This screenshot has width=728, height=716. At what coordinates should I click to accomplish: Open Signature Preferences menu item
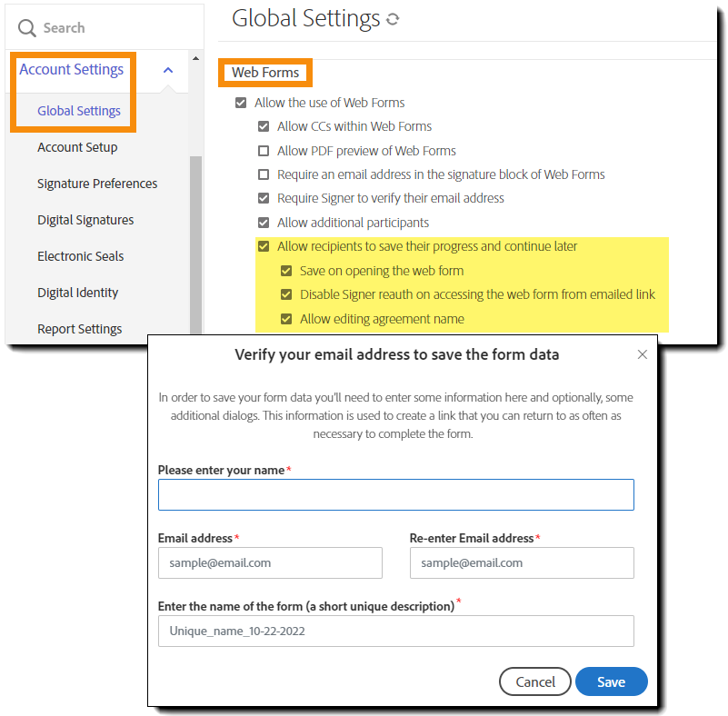point(97,184)
